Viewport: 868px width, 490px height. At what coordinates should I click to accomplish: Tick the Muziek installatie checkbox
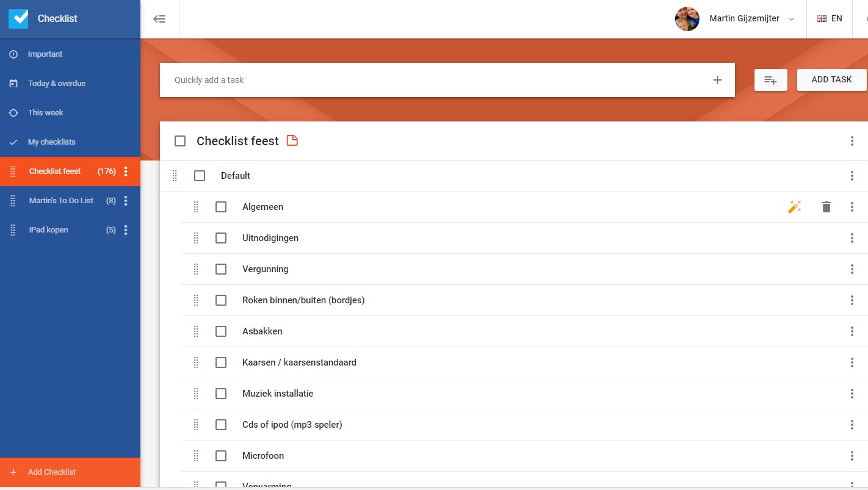(x=221, y=394)
